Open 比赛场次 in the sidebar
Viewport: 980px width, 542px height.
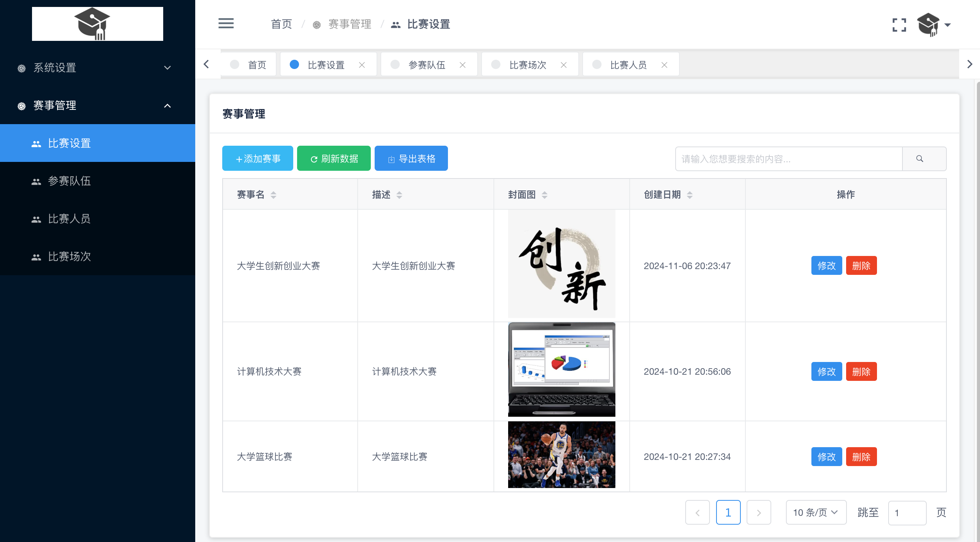98,256
